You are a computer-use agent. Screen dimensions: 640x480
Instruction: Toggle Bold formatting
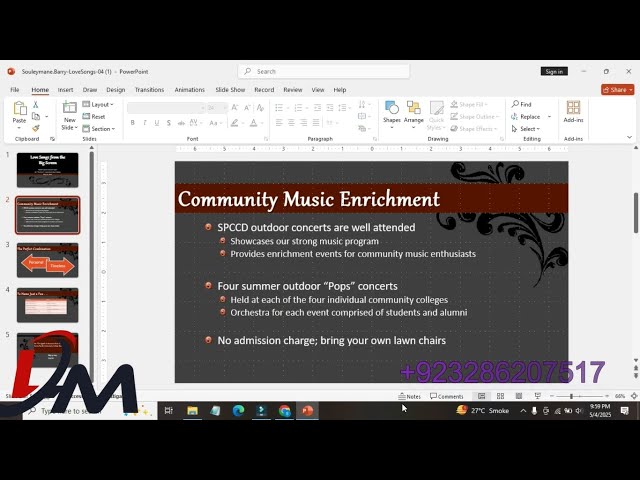tap(133, 122)
